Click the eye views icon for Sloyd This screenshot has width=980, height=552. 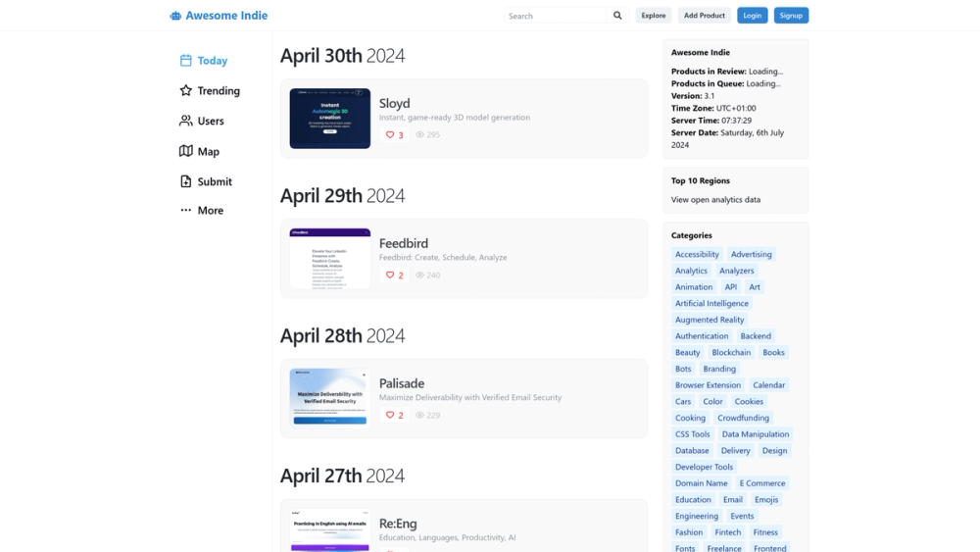click(420, 134)
